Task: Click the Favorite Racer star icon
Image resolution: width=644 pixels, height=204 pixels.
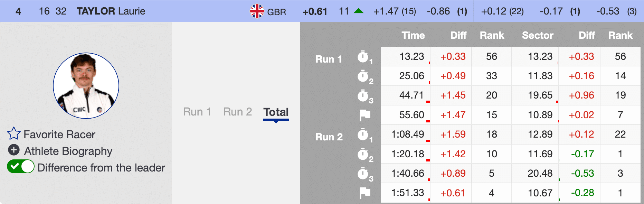Action: [x=14, y=133]
